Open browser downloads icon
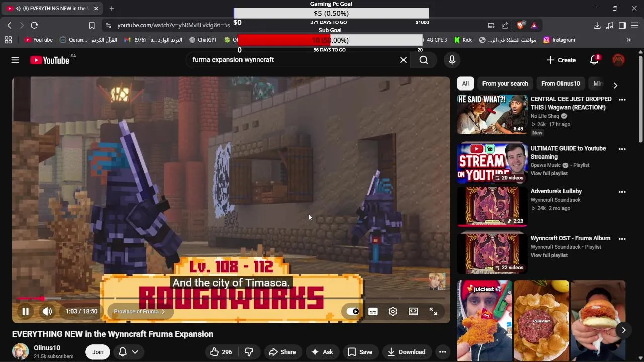This screenshot has height=362, width=644. pos(597,25)
